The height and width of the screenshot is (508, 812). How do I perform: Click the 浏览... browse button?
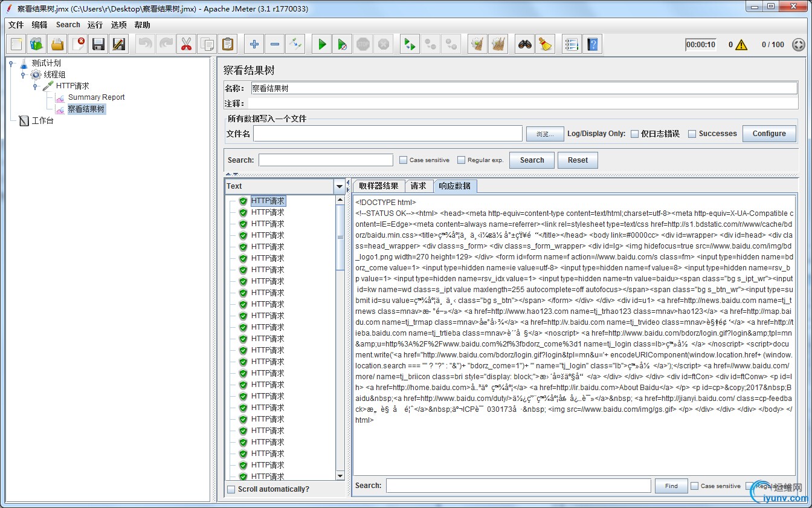click(545, 134)
